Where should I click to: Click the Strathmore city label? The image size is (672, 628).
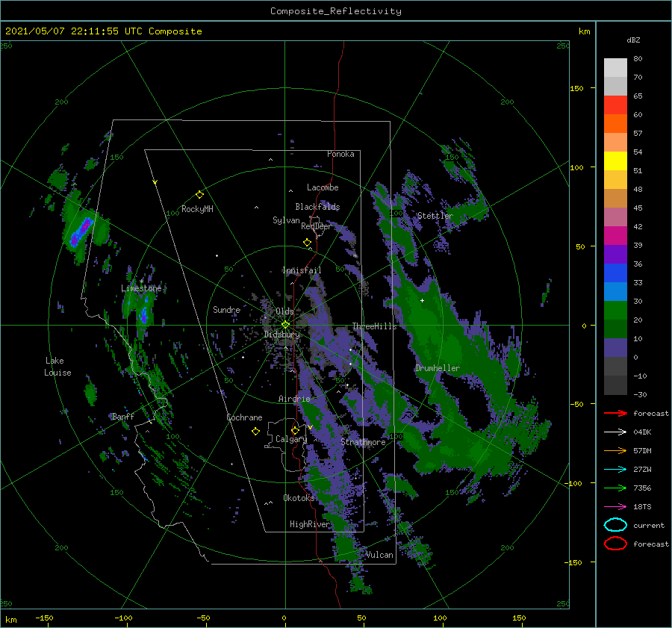coord(363,442)
